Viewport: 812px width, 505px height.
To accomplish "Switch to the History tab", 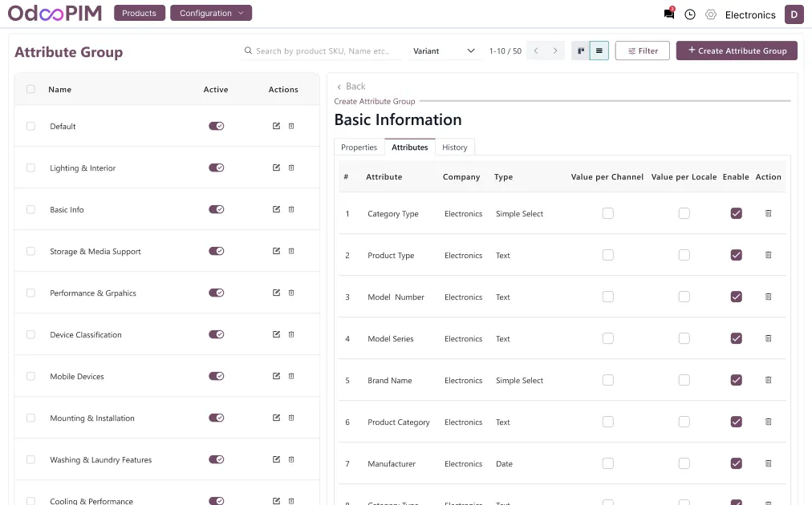I will [454, 147].
